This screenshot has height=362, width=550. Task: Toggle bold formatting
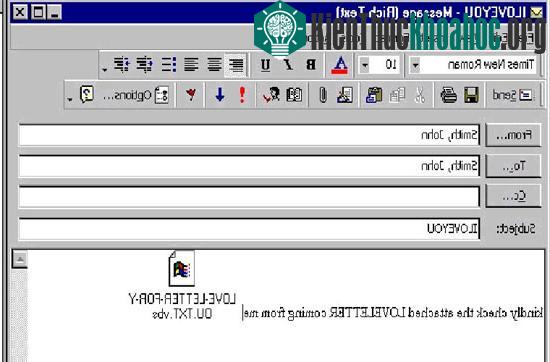pyautogui.click(x=310, y=65)
